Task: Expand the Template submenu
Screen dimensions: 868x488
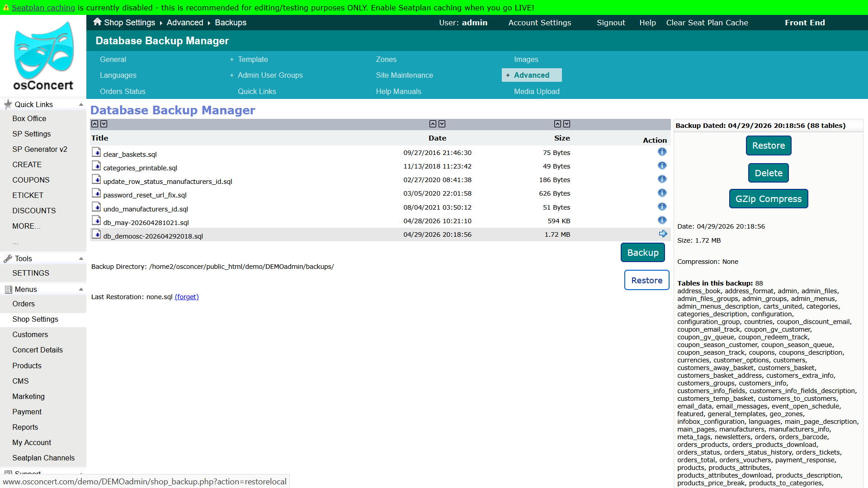Action: (231, 60)
